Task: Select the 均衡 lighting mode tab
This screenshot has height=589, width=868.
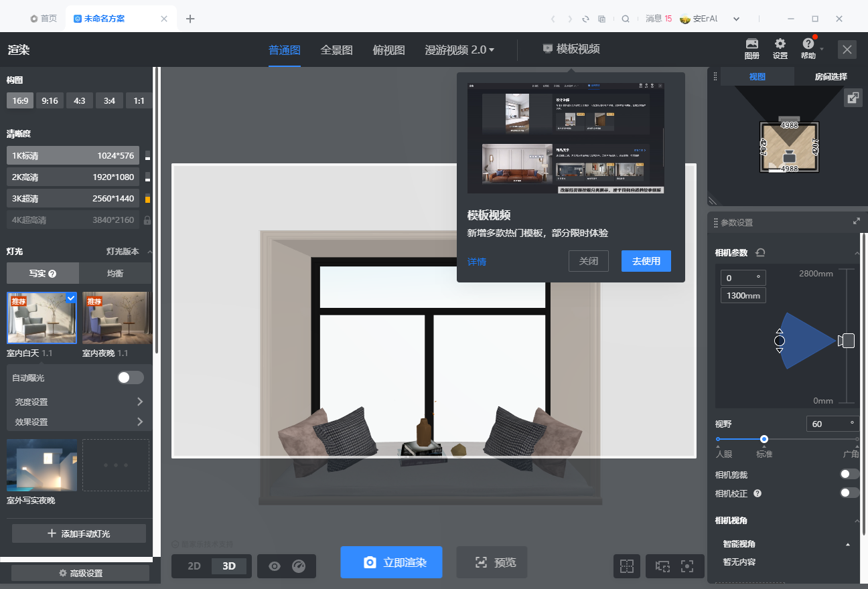Action: click(x=115, y=273)
